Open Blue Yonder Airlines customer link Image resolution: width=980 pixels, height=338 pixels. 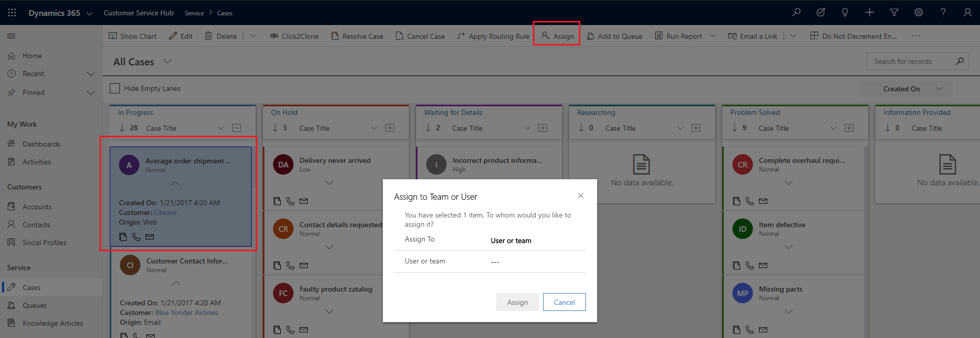point(186,312)
